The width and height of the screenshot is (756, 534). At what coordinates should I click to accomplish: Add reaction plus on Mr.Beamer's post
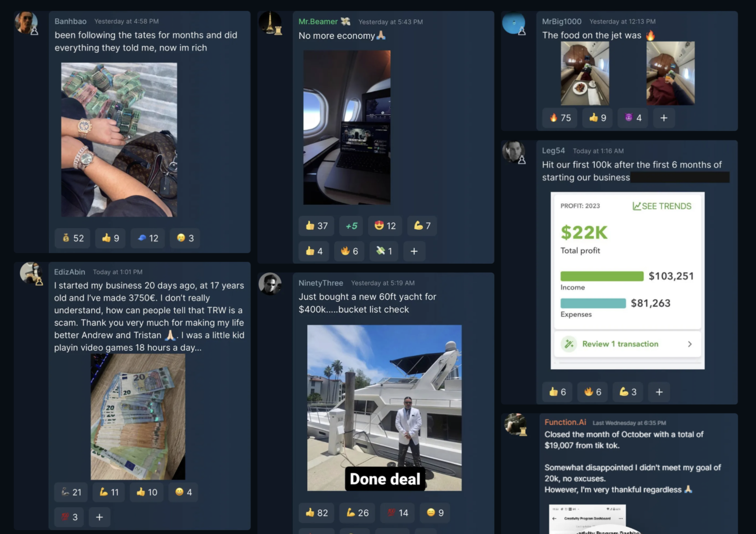(x=414, y=251)
